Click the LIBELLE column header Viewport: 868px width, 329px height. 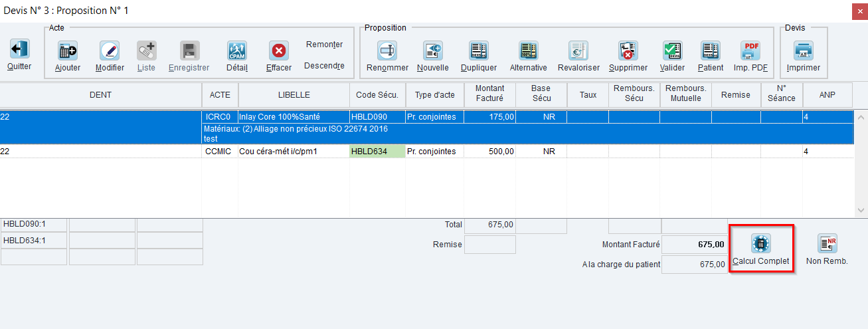coord(294,95)
